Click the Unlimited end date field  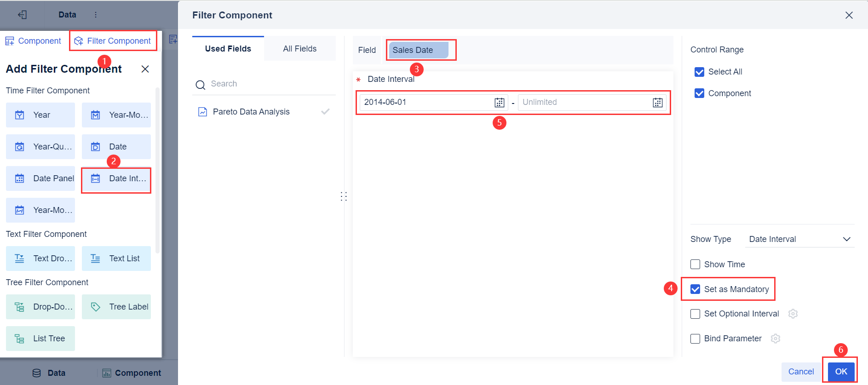pyautogui.click(x=592, y=102)
